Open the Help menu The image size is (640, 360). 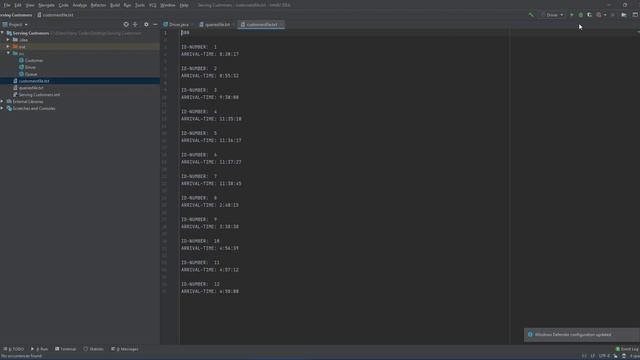pos(184,5)
